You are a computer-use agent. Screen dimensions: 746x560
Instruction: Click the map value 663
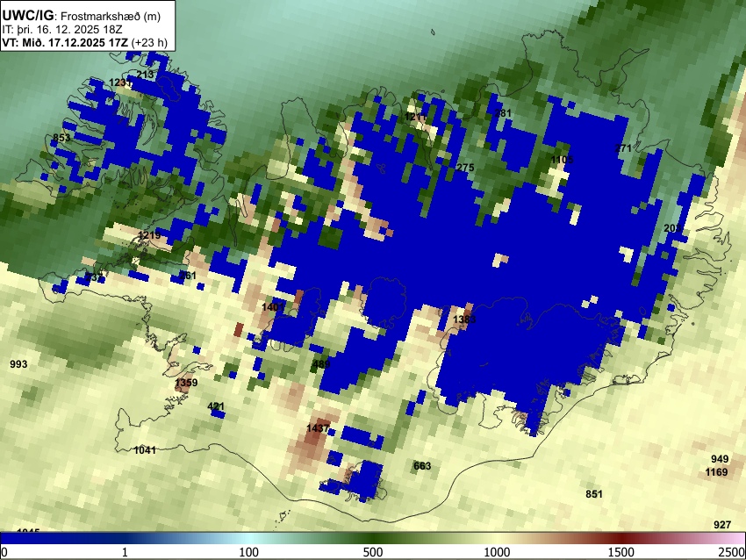[x=422, y=466]
